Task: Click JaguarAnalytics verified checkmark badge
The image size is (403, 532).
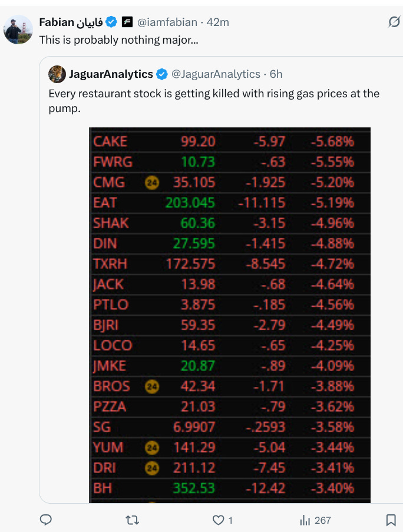Action: point(161,74)
